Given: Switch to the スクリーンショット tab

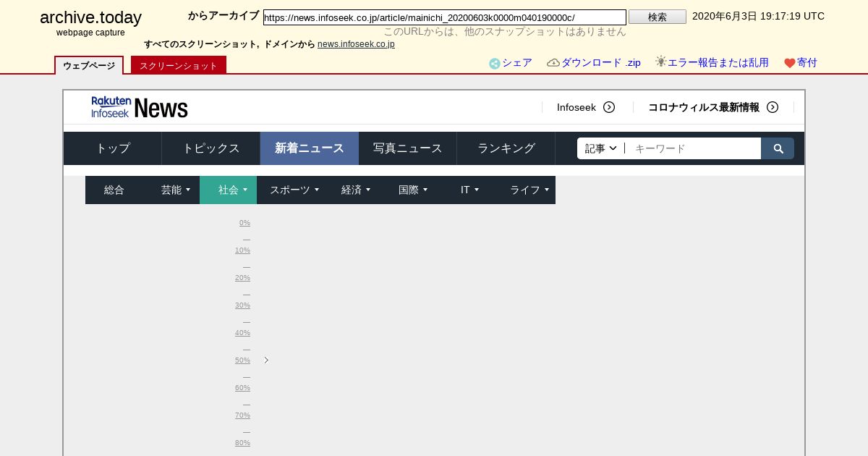Looking at the screenshot, I should pos(179,65).
